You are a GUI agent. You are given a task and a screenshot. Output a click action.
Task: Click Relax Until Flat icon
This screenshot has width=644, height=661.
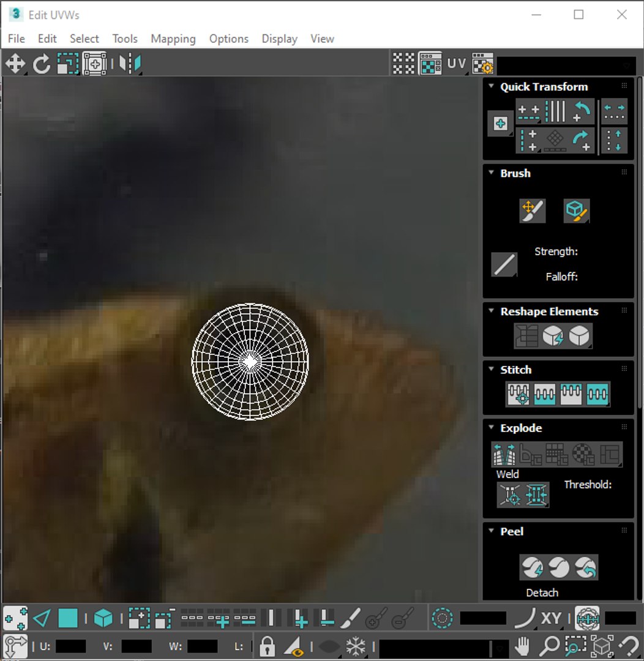(x=553, y=336)
